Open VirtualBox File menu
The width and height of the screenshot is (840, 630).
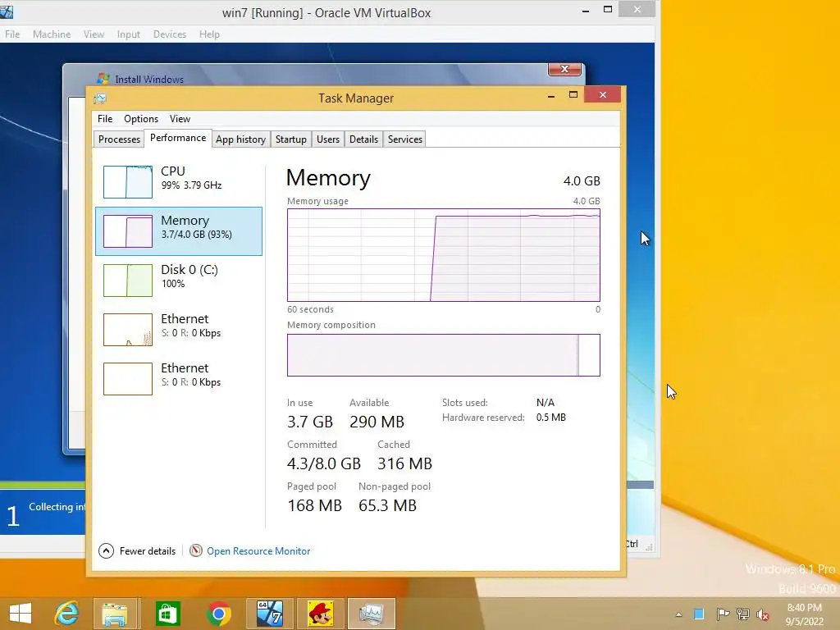[x=12, y=34]
